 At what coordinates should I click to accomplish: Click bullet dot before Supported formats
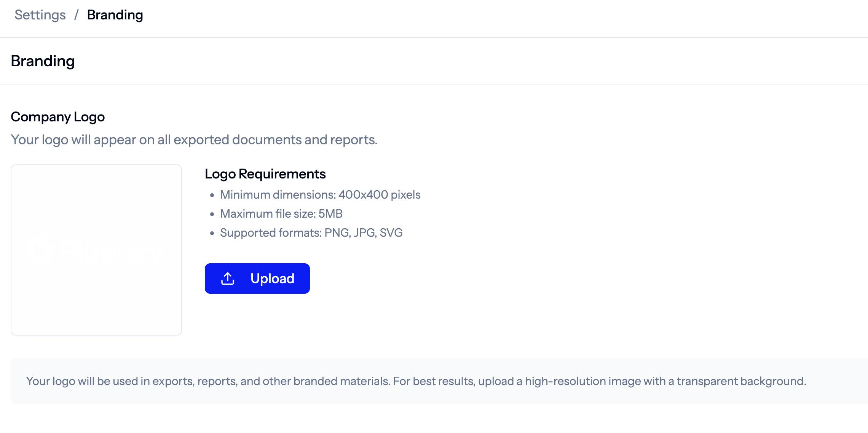pos(212,233)
